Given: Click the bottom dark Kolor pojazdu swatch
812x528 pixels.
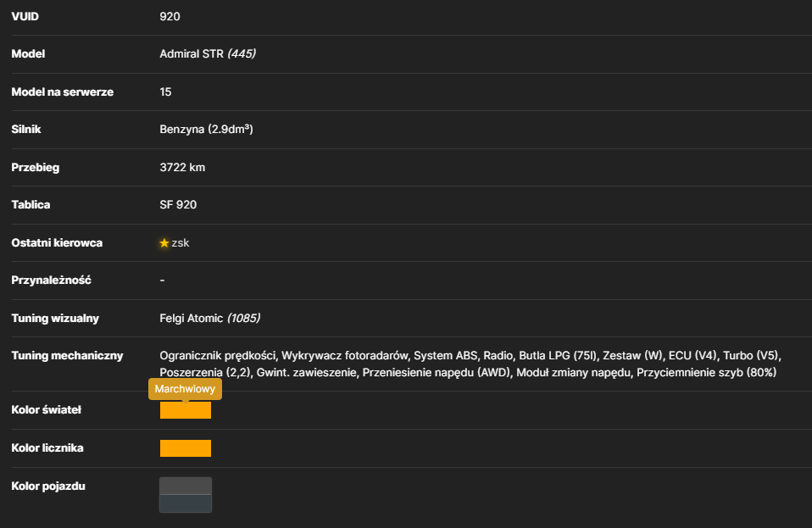Looking at the screenshot, I should click(x=186, y=503).
